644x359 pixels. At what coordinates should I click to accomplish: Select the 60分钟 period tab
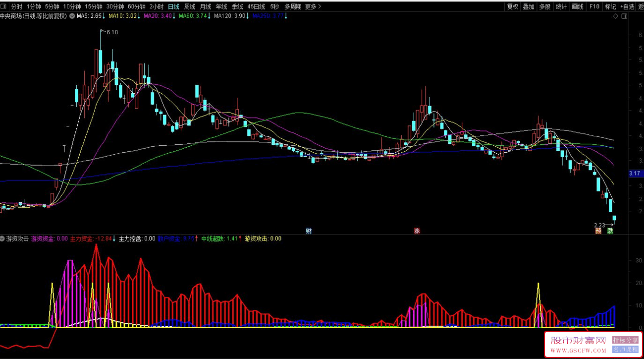137,6
